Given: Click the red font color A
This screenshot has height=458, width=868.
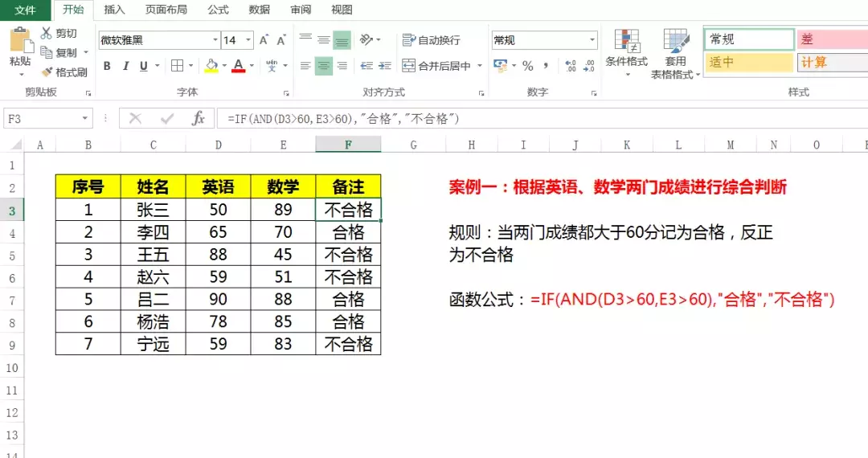Looking at the screenshot, I should (239, 66).
